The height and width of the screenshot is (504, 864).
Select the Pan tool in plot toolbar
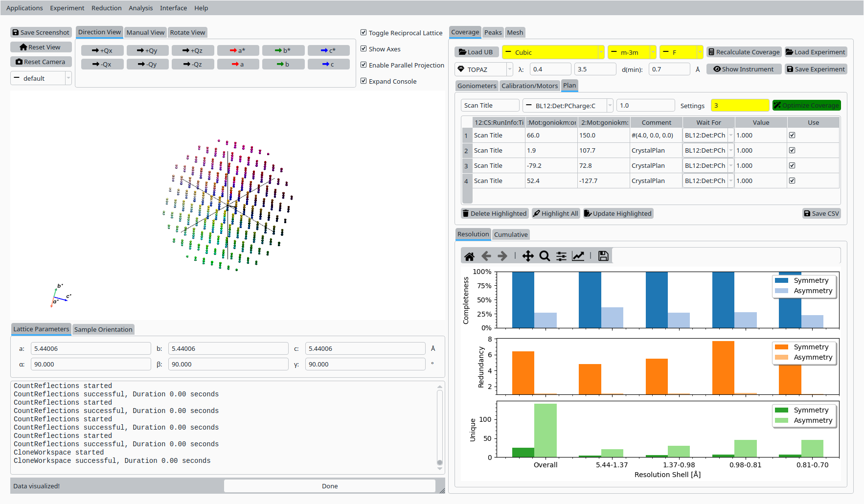point(528,256)
